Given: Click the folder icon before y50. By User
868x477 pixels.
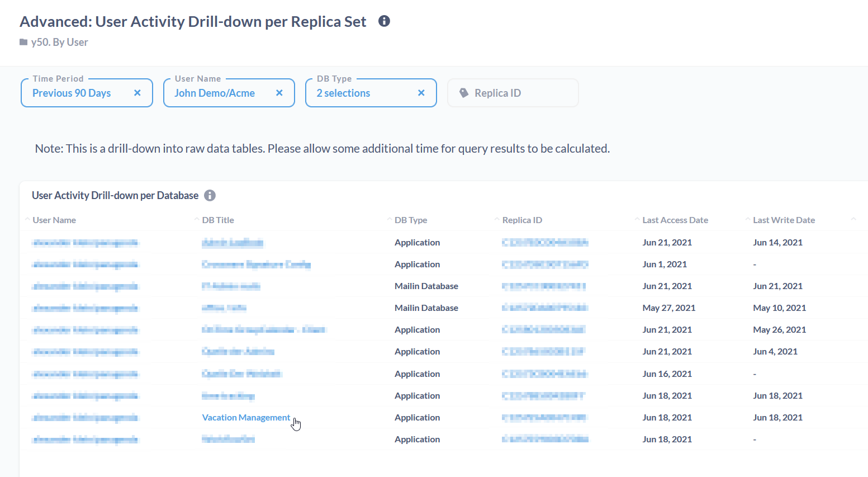Looking at the screenshot, I should click(x=23, y=42).
